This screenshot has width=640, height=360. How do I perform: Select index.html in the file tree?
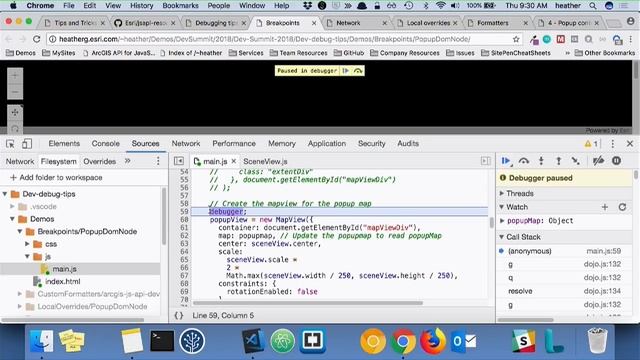pyautogui.click(x=62, y=282)
